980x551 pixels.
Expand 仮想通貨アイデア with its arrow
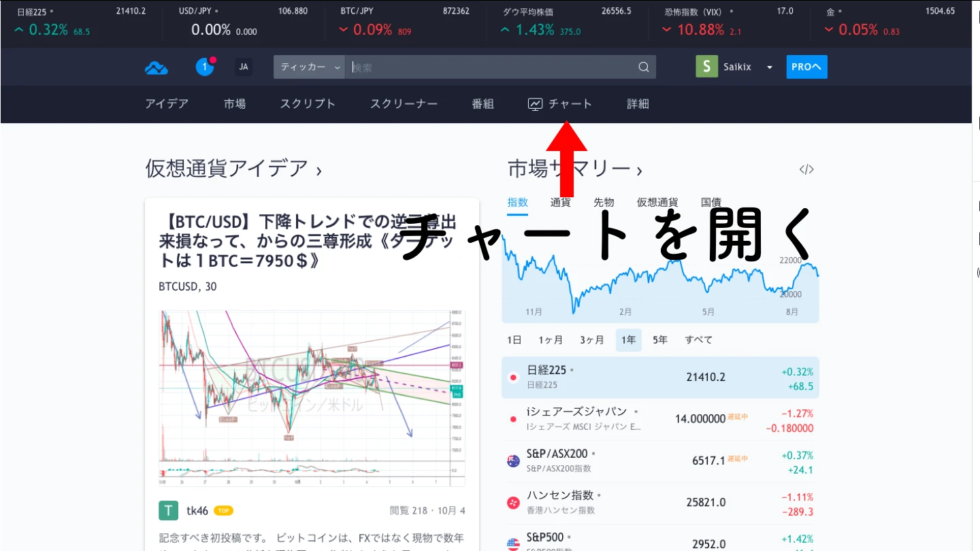320,169
